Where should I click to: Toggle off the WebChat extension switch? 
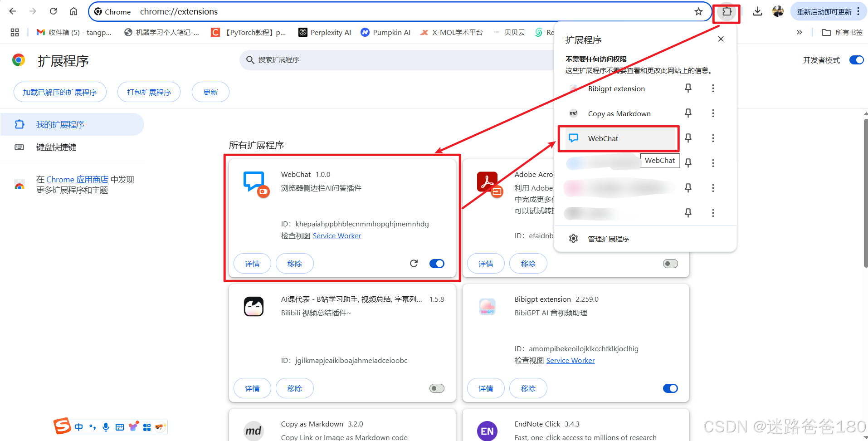[437, 264]
